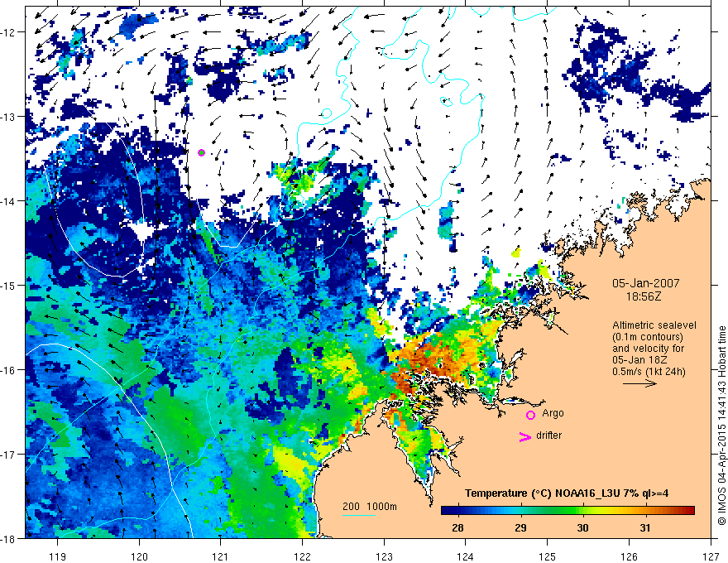Click the 0.5m/s velocity scale arrow
This screenshot has height=563, width=728.
(x=639, y=383)
